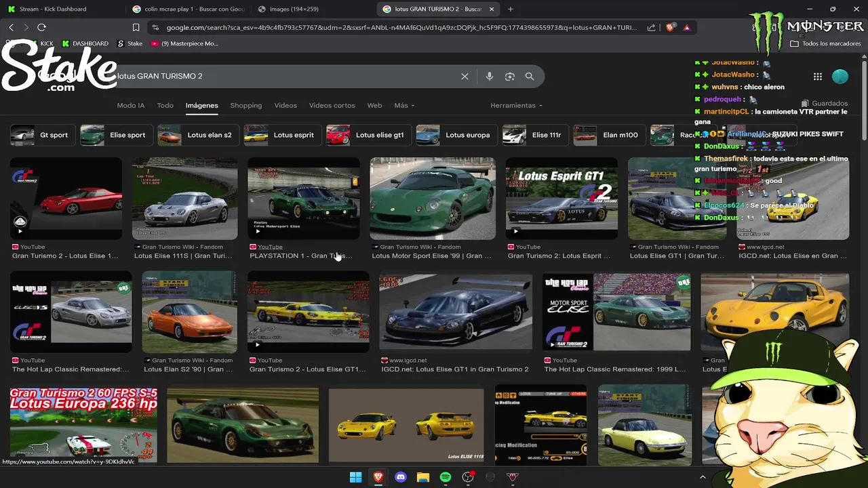Open the Google apps grid icon
Image resolution: width=868 pixels, height=488 pixels.
tap(818, 77)
